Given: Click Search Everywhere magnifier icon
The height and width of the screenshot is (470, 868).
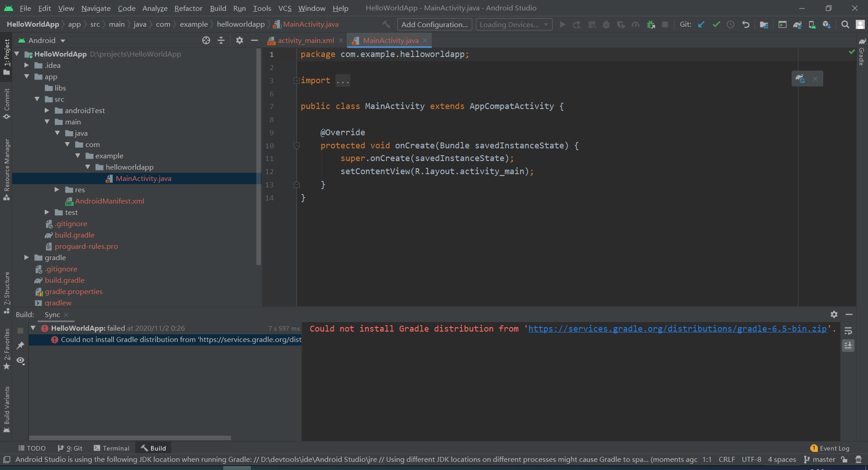Looking at the screenshot, I should click(x=845, y=24).
